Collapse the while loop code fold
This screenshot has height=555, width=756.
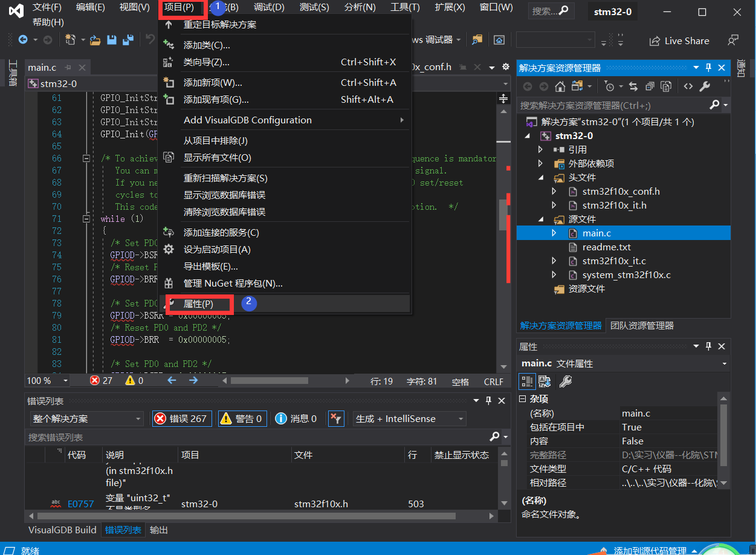tap(86, 218)
